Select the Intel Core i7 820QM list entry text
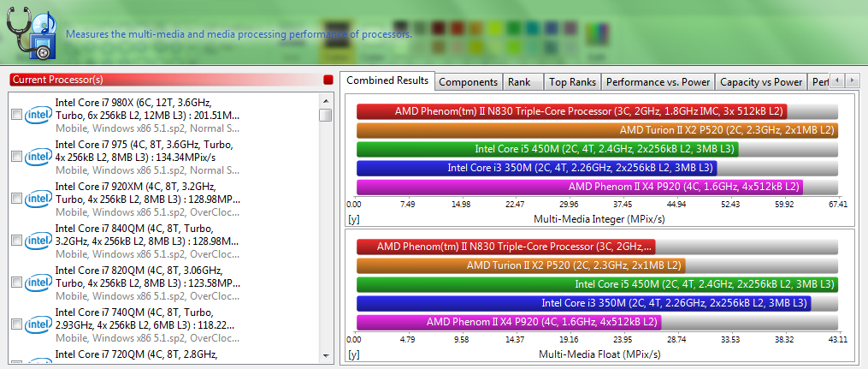This screenshot has width=868, height=369. click(x=147, y=283)
